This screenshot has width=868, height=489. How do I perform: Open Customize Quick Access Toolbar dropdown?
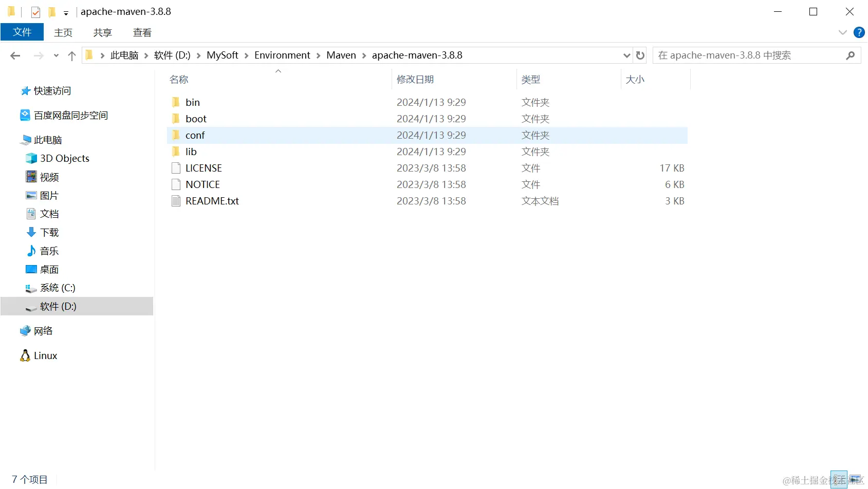66,13
